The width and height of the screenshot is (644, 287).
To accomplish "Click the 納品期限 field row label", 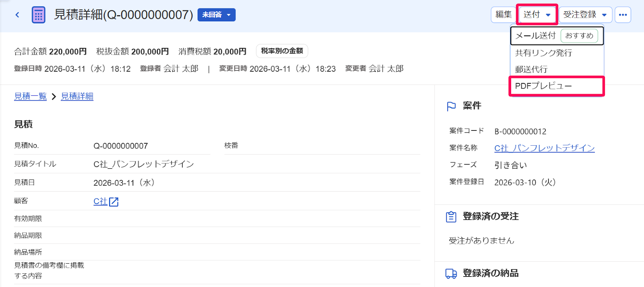I will [x=28, y=235].
